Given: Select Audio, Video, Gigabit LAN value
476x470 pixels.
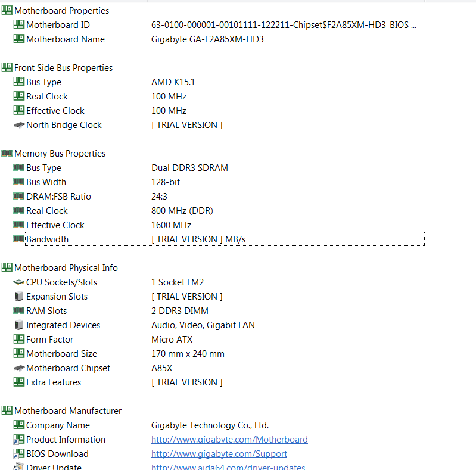Looking at the screenshot, I should [203, 325].
